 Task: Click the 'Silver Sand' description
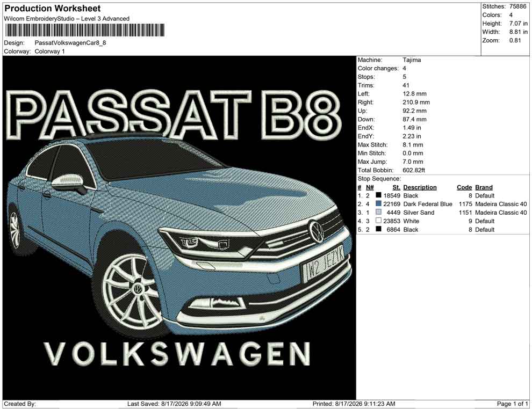[418, 213]
